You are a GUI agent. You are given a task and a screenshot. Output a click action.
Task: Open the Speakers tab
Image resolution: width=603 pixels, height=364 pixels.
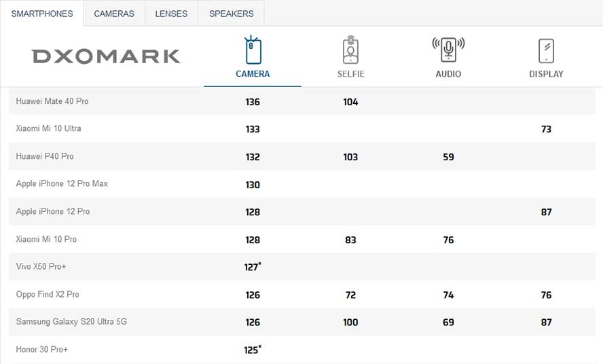[231, 14]
